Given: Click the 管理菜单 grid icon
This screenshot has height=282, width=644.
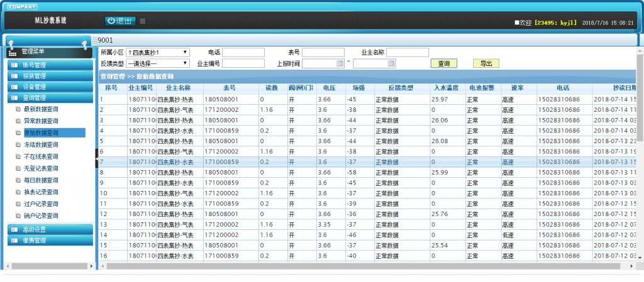Looking at the screenshot, I should [x=13, y=52].
